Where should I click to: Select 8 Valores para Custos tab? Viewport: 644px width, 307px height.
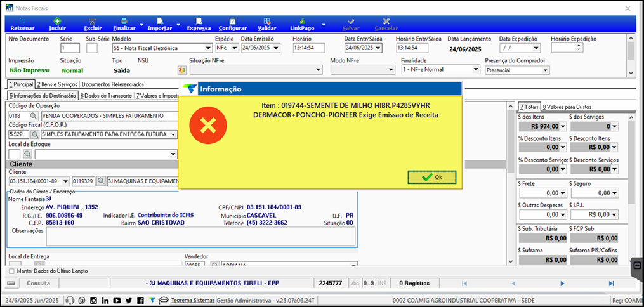(x=568, y=107)
